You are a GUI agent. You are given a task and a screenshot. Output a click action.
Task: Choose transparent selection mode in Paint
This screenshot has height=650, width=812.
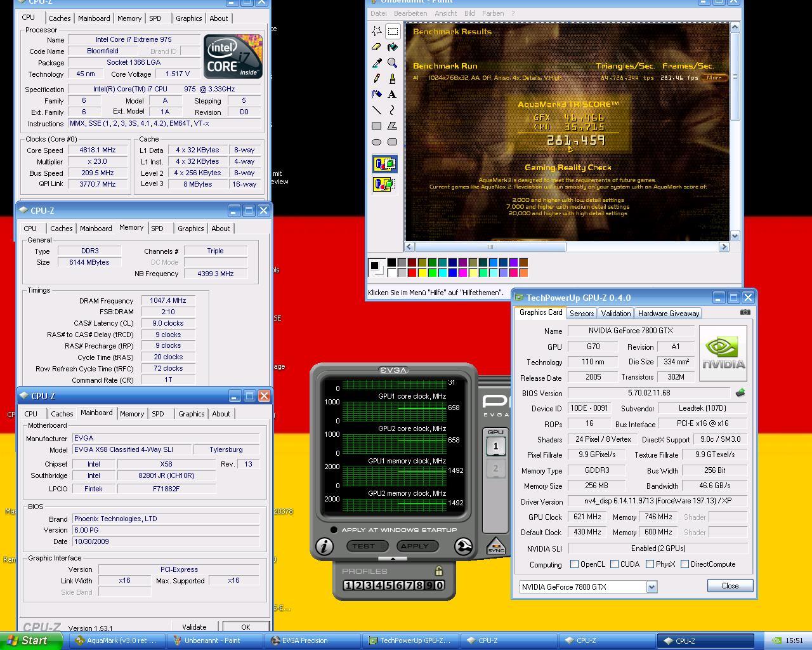pyautogui.click(x=384, y=184)
